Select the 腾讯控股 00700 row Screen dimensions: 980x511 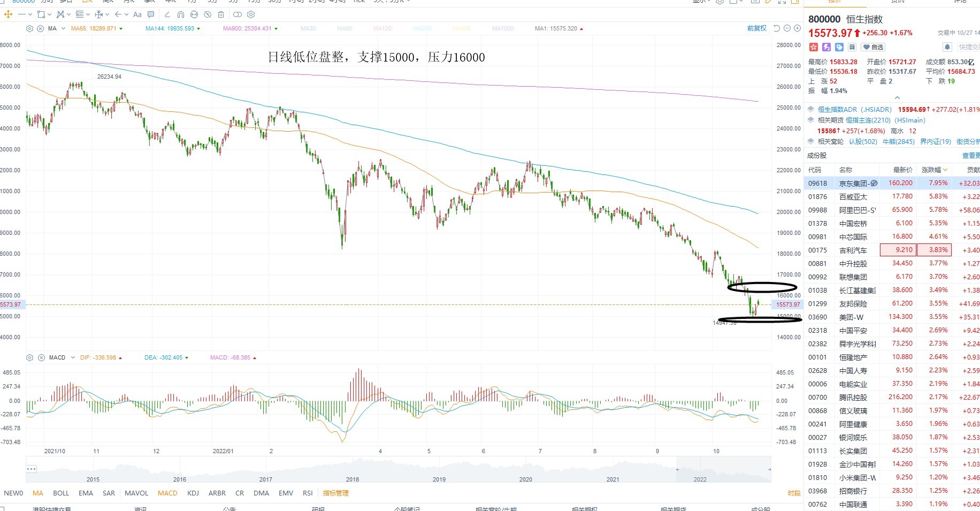click(892, 397)
